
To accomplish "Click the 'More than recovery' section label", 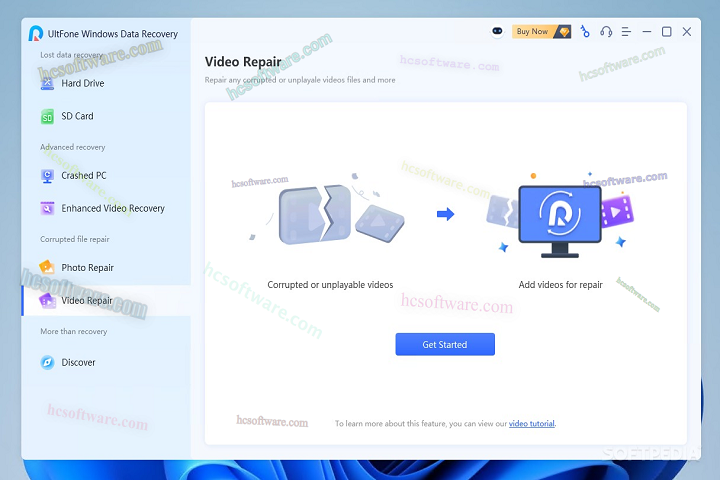I will pos(73,331).
